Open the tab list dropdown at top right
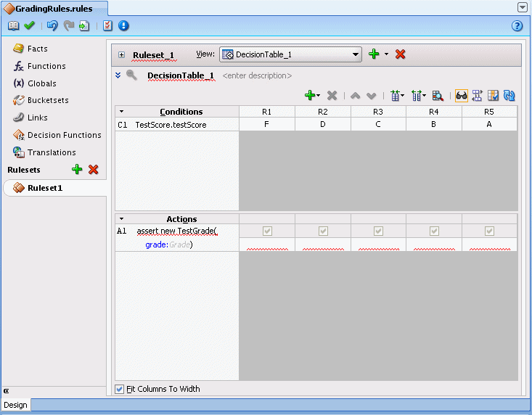532x415 pixels. (x=523, y=7)
